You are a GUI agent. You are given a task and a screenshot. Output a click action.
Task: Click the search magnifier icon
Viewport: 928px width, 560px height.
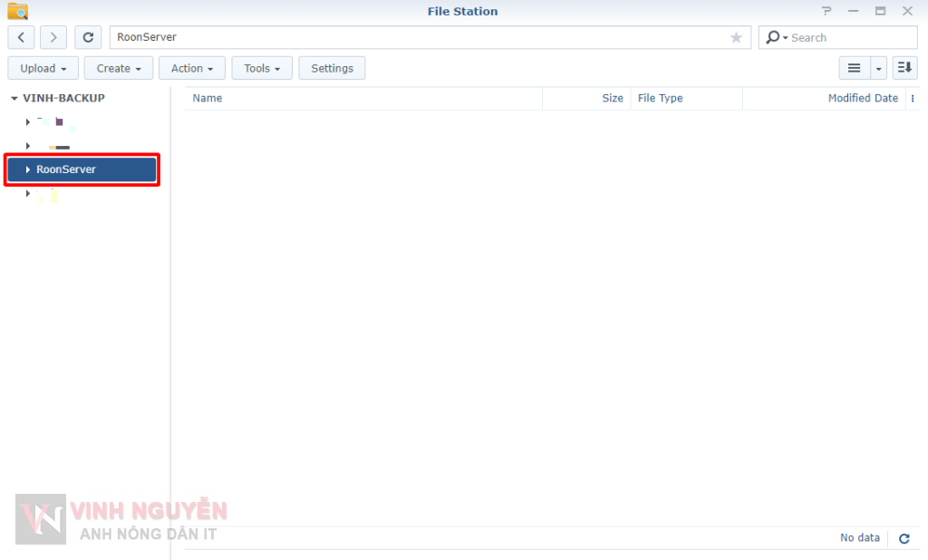coord(773,37)
